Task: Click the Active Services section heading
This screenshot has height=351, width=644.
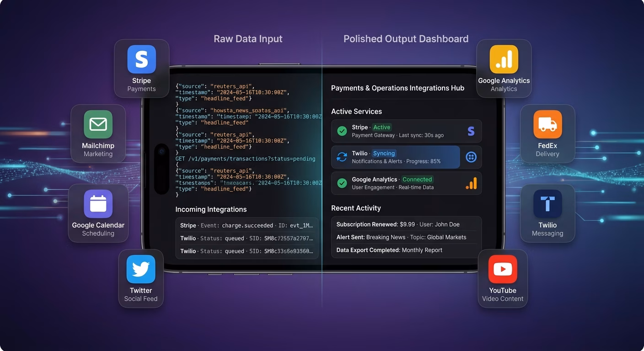Action: coord(356,112)
